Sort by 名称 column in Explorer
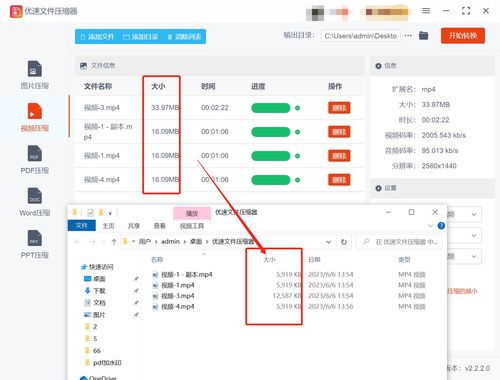500x380 pixels. click(x=157, y=260)
